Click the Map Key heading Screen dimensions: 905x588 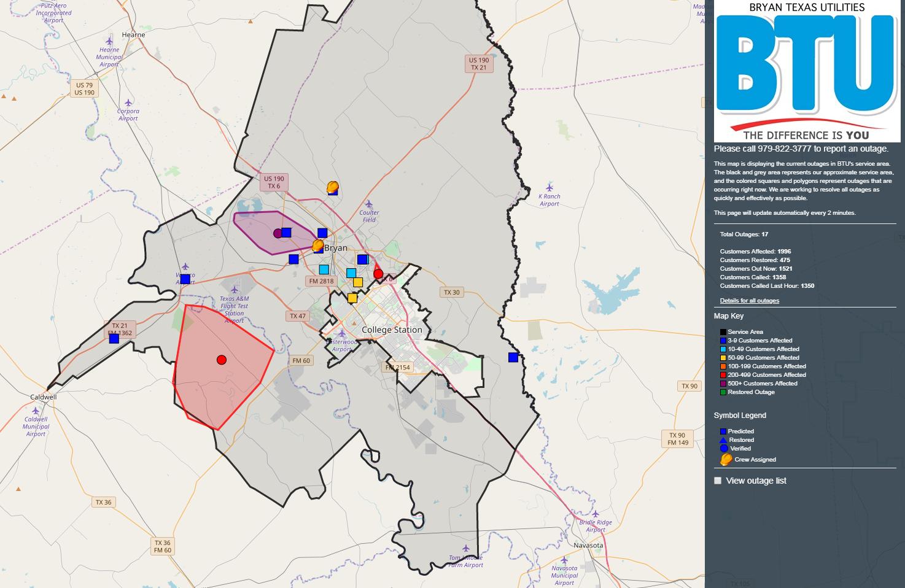(729, 316)
